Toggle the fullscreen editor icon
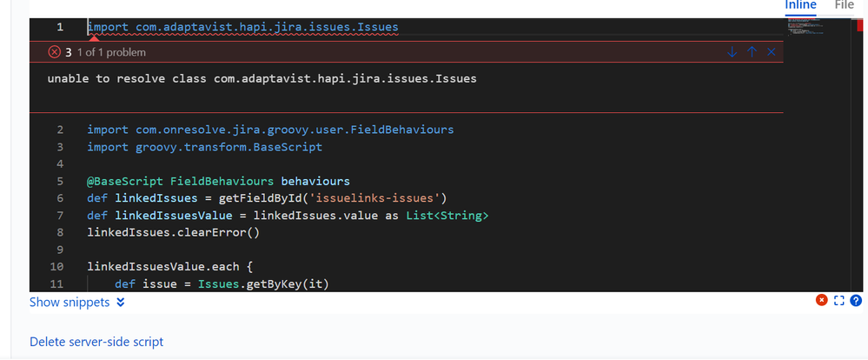Image resolution: width=868 pixels, height=360 pixels. point(838,300)
